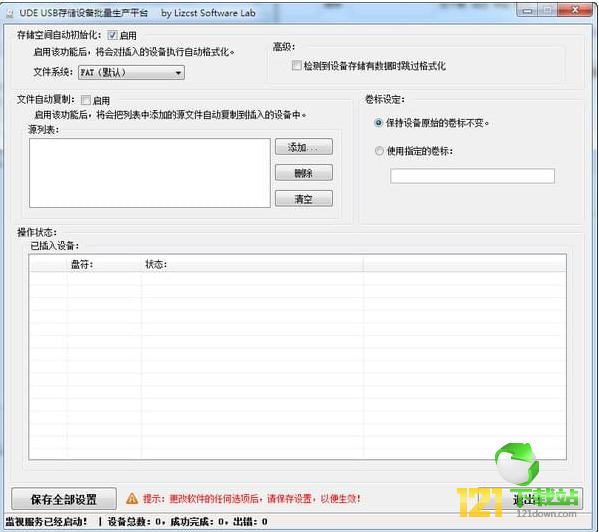The image size is (599, 532).
Task: Click the 已插入设备 label
Action: [55, 246]
